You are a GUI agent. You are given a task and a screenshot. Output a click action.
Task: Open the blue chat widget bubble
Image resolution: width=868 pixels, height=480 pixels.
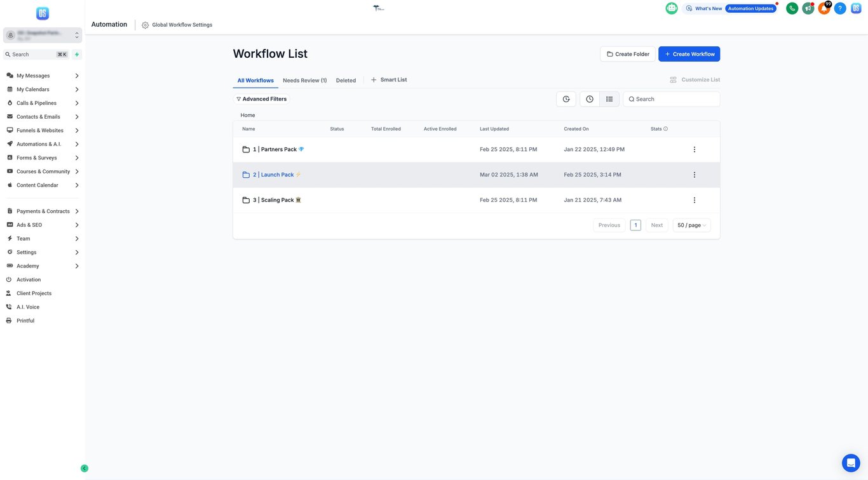pos(851,463)
